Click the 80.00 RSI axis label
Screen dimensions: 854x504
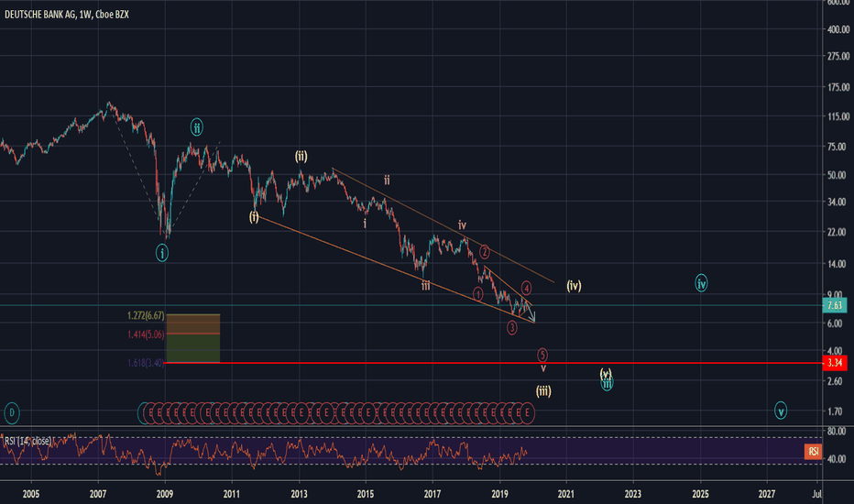836,431
